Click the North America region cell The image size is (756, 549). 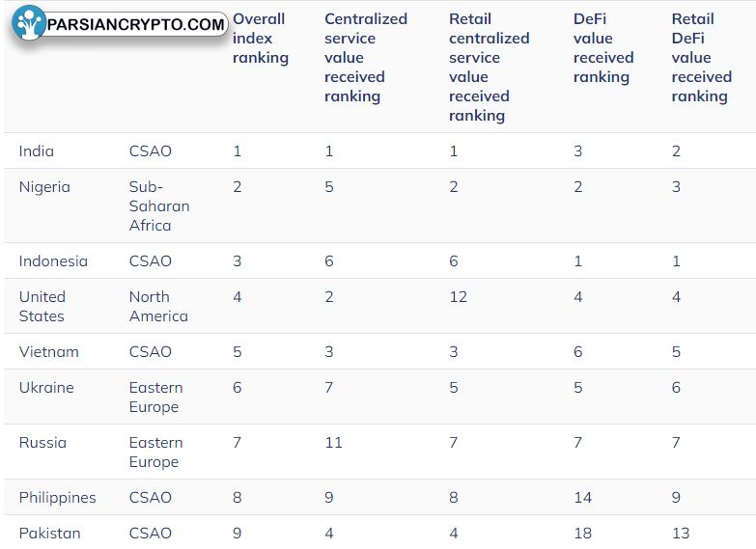(158, 306)
